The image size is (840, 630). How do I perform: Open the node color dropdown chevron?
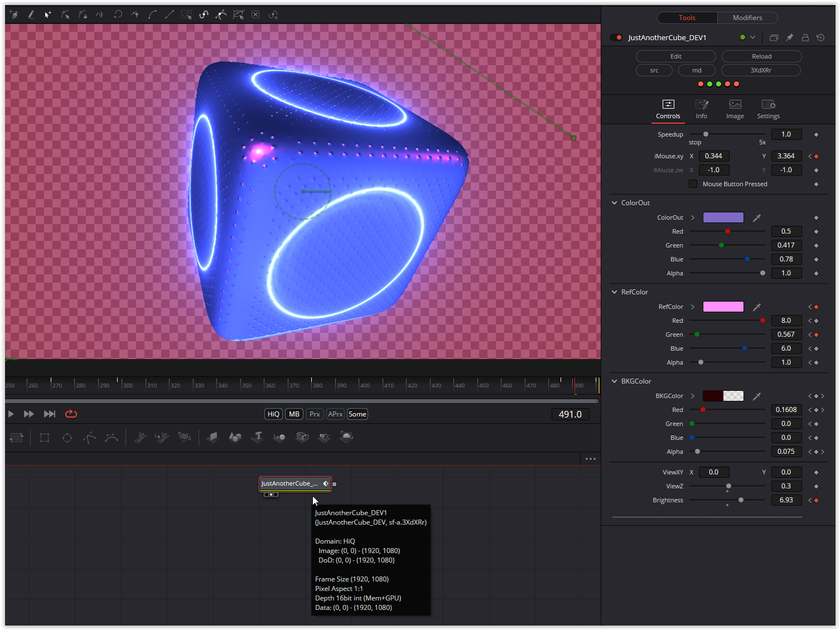pos(752,37)
